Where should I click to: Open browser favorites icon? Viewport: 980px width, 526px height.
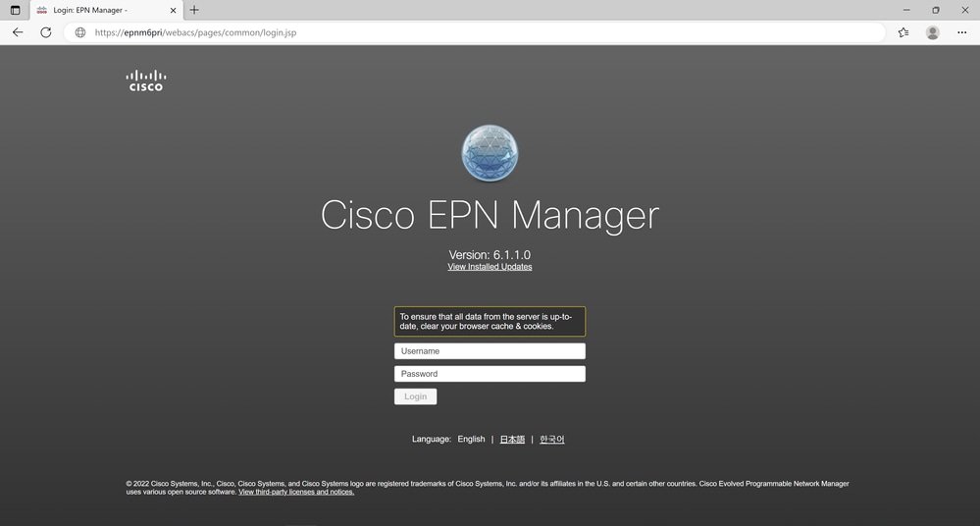[903, 32]
